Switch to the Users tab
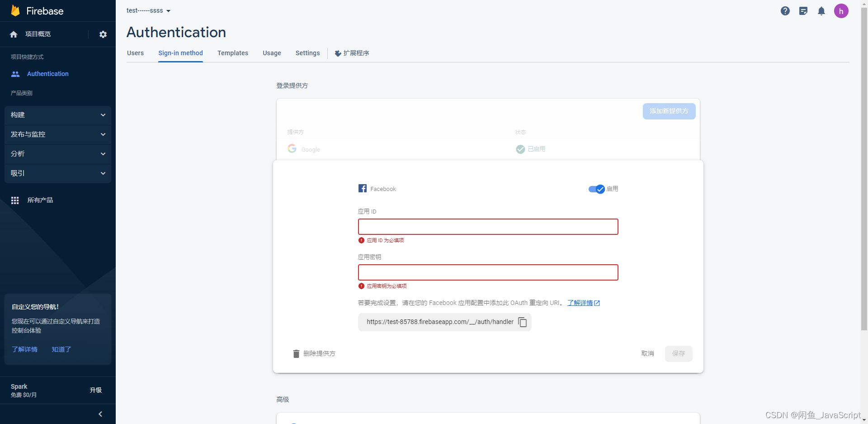868x424 pixels. tap(135, 53)
